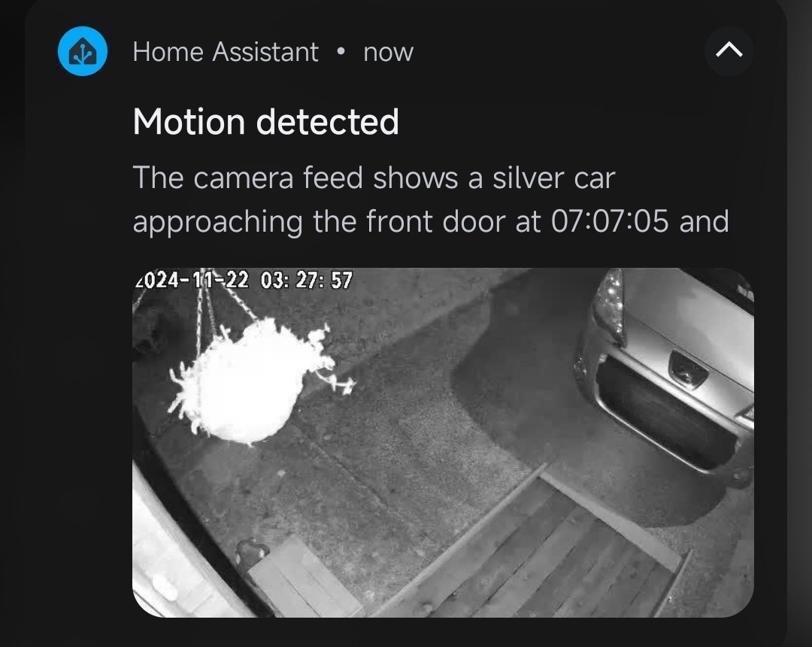Tap the "now" notification timestamp
The image size is (812, 647).
388,53
